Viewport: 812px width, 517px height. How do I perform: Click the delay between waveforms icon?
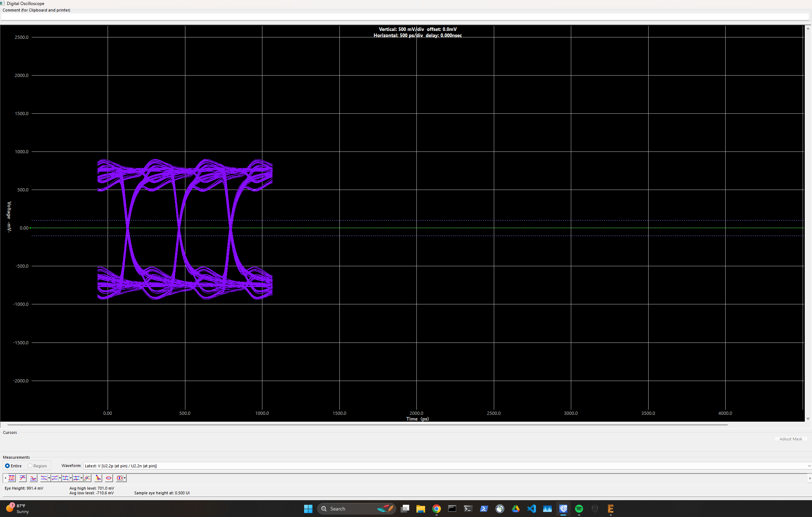click(x=87, y=478)
